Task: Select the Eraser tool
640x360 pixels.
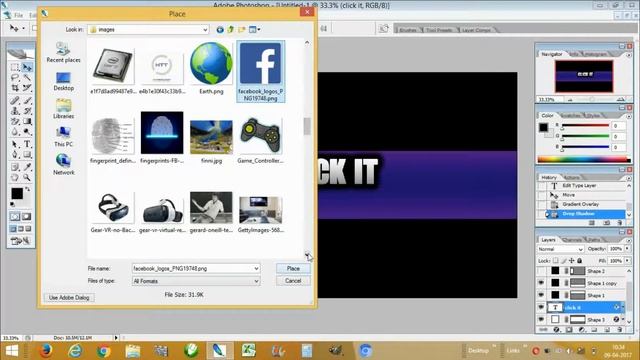Action: point(15,121)
